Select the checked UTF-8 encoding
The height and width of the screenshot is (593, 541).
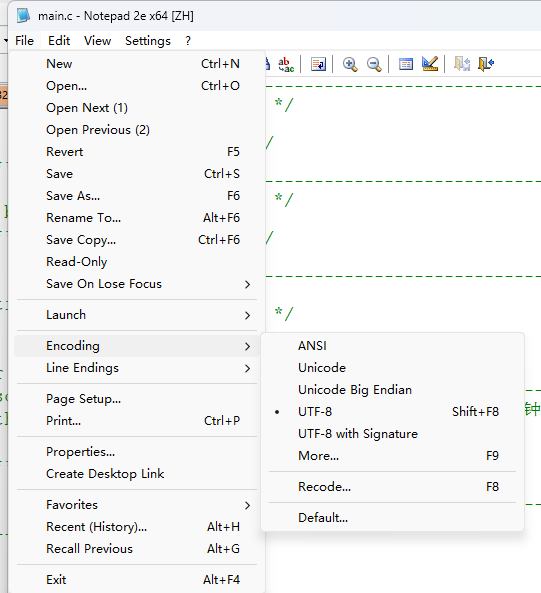point(392,411)
